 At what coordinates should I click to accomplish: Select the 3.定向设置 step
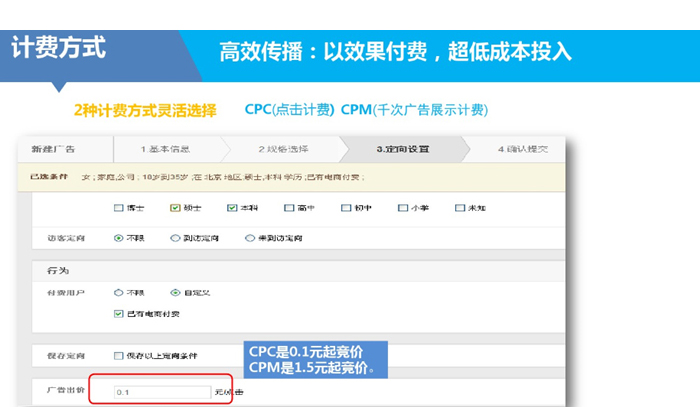[402, 149]
